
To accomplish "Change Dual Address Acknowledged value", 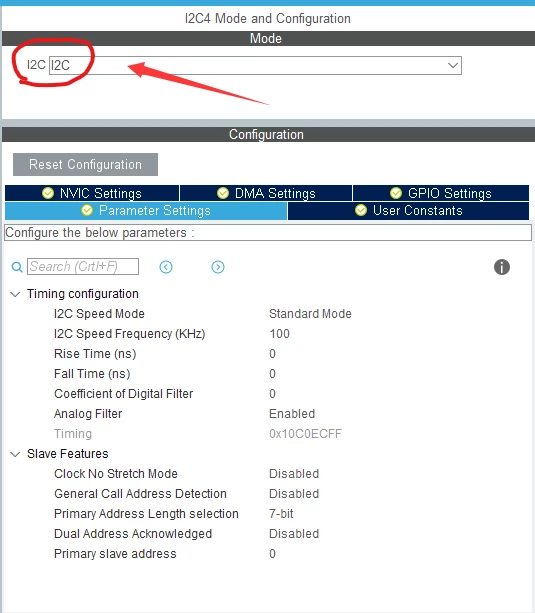I will pos(294,534).
